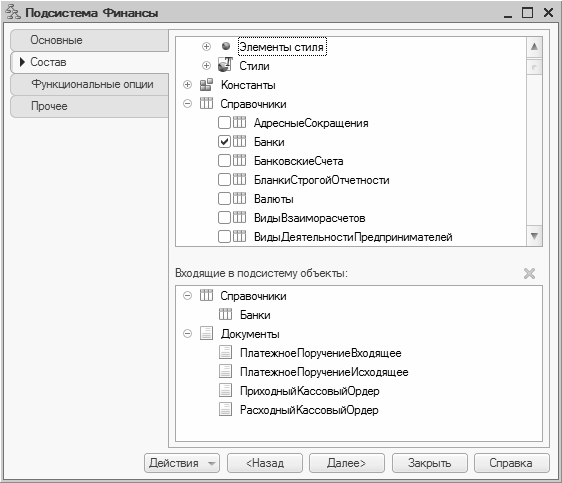Image resolution: width=562 pixels, height=483 pixels.
Task: Click the Документы icon in lower list
Action: coord(206,334)
